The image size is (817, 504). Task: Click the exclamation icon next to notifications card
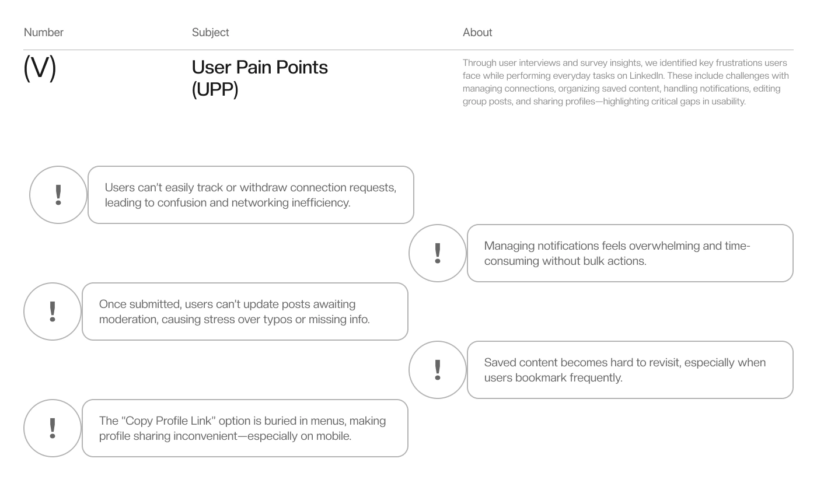(x=438, y=253)
